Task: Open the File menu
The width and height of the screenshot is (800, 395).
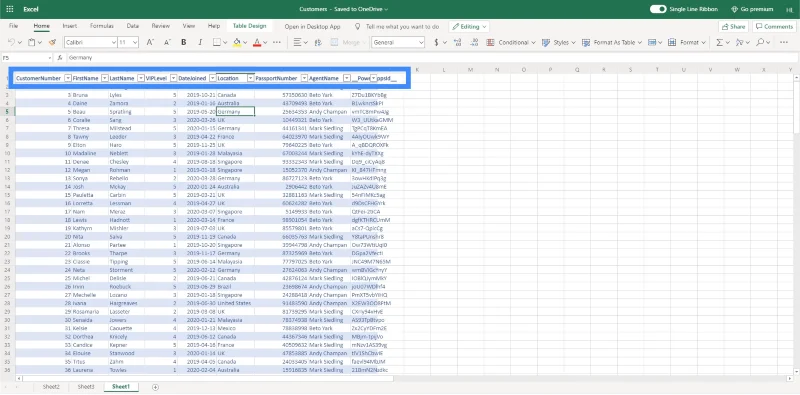Action: (x=14, y=26)
